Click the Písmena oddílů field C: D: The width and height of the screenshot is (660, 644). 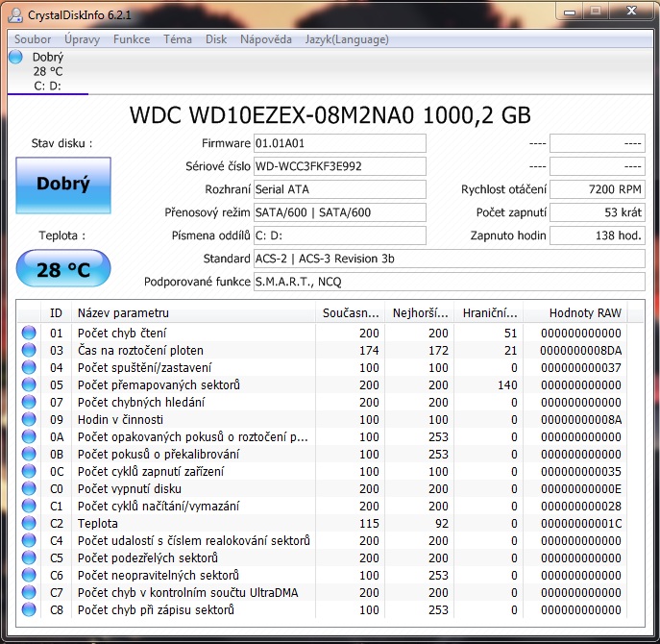[x=340, y=235]
